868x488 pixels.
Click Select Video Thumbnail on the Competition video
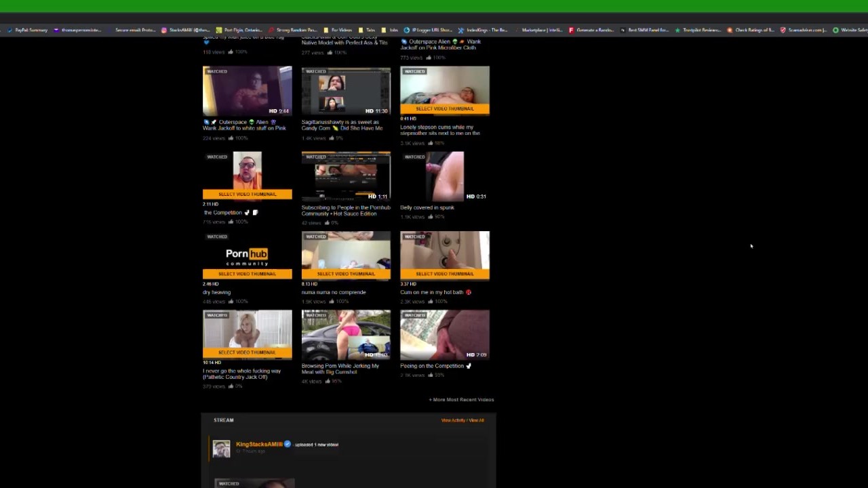coord(248,194)
